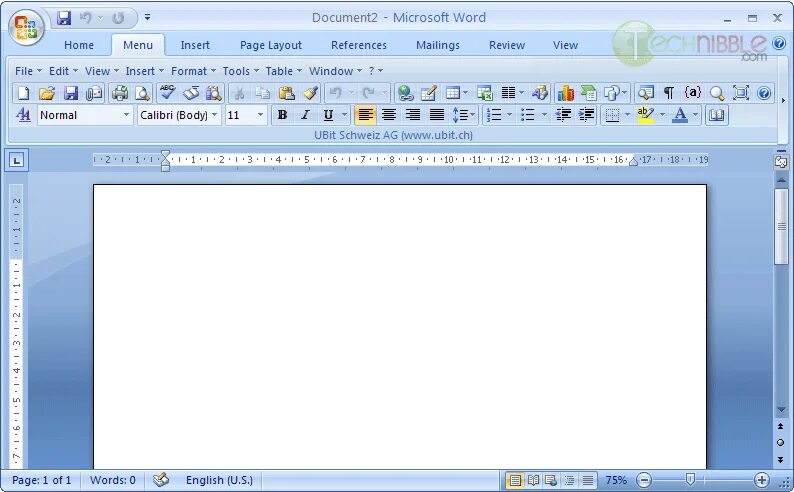Open the File menu

pos(28,71)
